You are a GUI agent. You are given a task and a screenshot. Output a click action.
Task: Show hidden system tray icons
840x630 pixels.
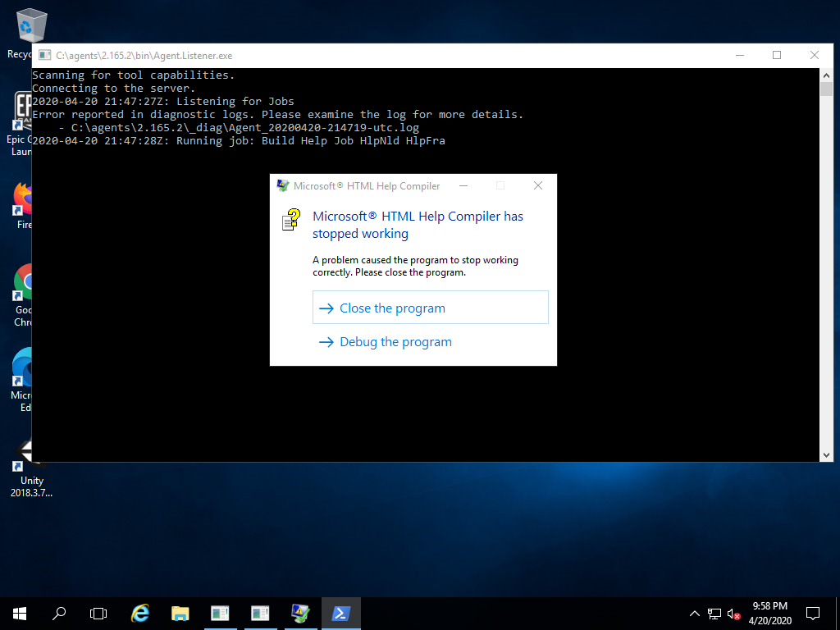(x=695, y=613)
